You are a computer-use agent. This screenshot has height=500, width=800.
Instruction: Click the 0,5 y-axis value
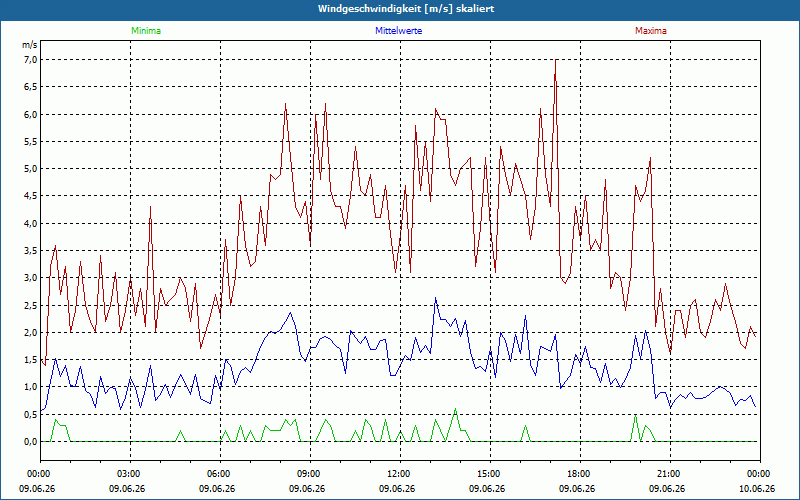point(31,414)
